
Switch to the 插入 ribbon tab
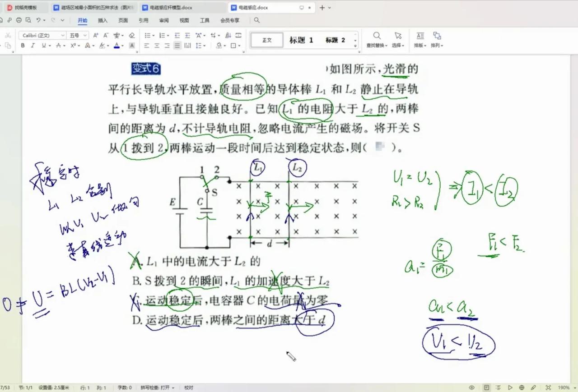point(103,20)
